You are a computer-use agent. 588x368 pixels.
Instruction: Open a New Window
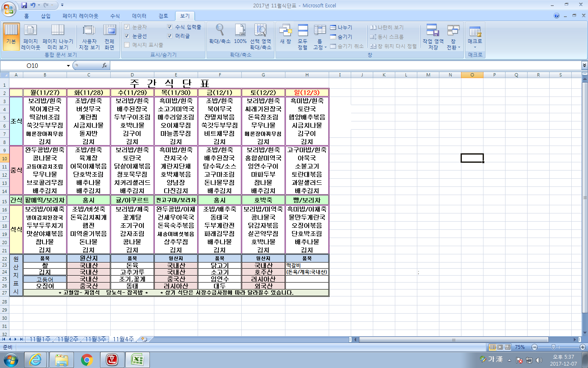click(x=285, y=35)
